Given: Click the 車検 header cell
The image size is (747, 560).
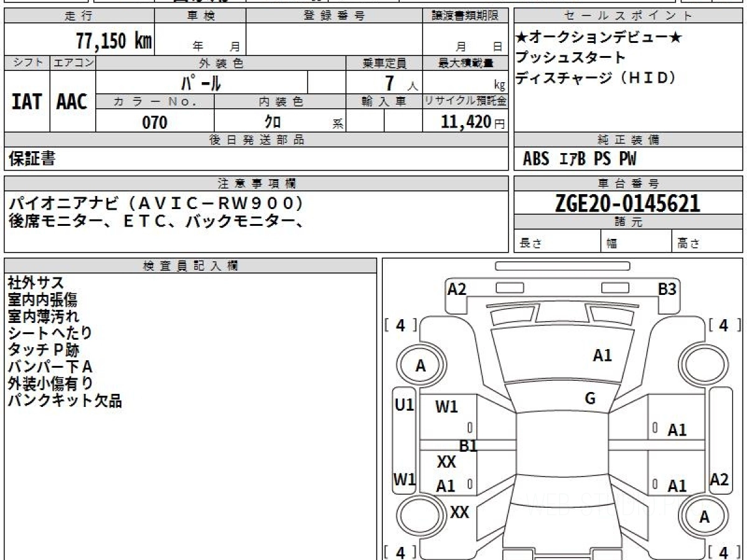Looking at the screenshot, I should click(x=200, y=16).
